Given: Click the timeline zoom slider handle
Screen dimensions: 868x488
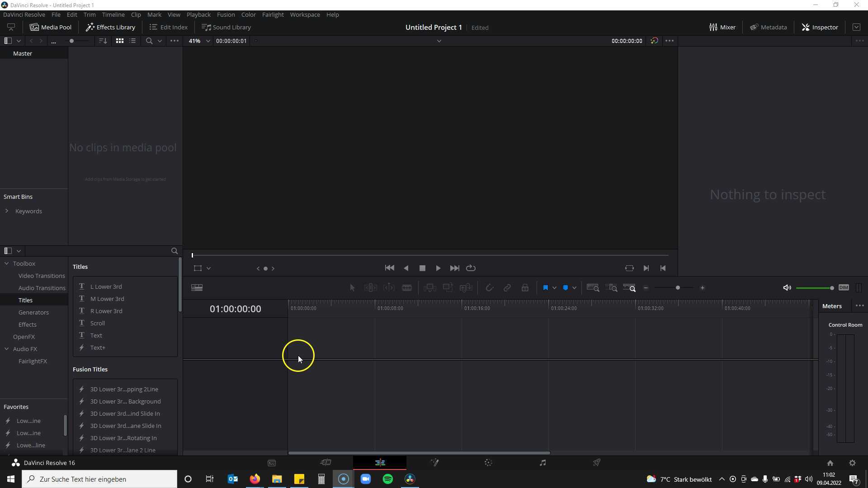Looking at the screenshot, I should [x=678, y=288].
